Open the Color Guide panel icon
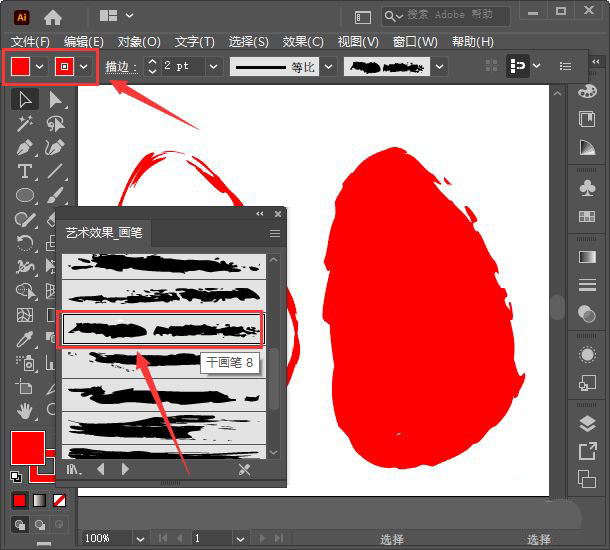Screen dimensions: 610x550 click(587, 147)
